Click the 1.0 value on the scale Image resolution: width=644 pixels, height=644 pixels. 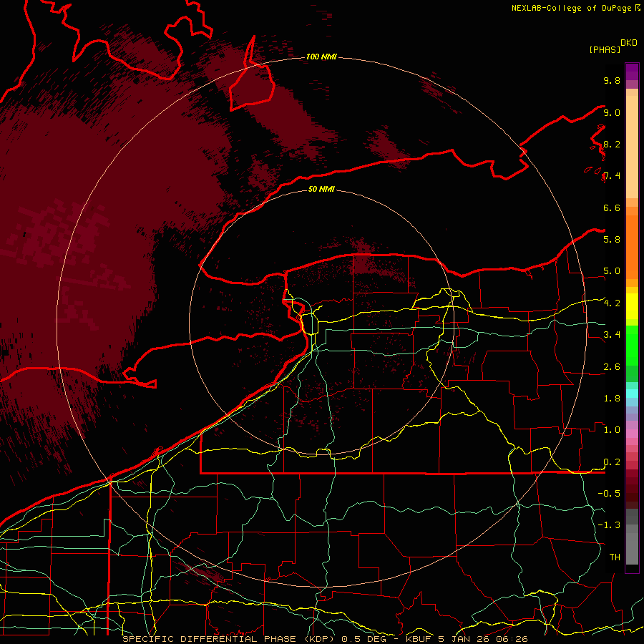point(612,430)
